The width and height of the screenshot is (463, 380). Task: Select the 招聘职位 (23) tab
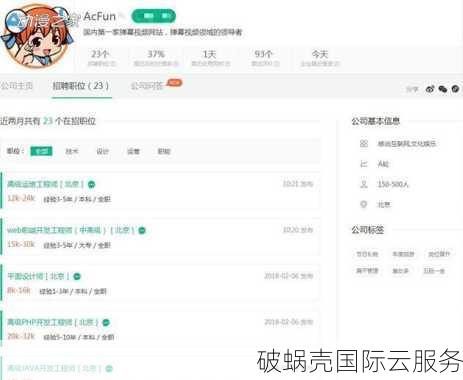pos(81,86)
